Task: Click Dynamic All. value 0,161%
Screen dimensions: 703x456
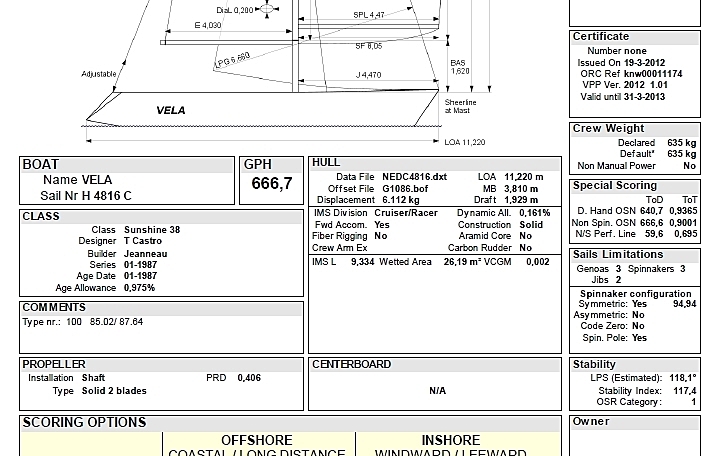Action: (x=534, y=213)
